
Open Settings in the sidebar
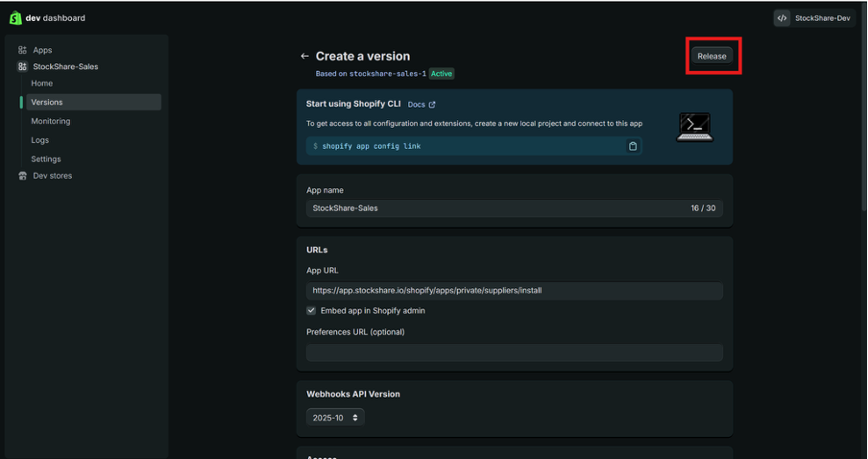45,158
